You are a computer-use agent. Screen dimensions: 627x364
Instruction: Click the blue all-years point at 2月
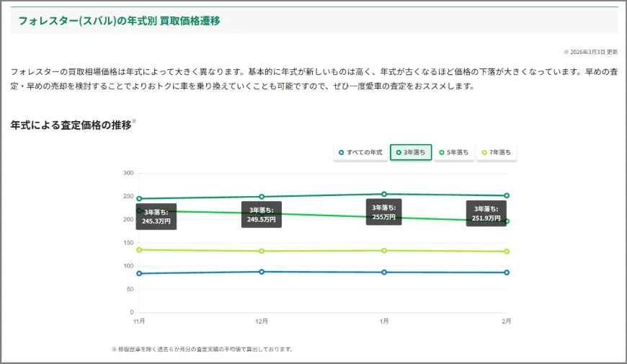tap(507, 272)
